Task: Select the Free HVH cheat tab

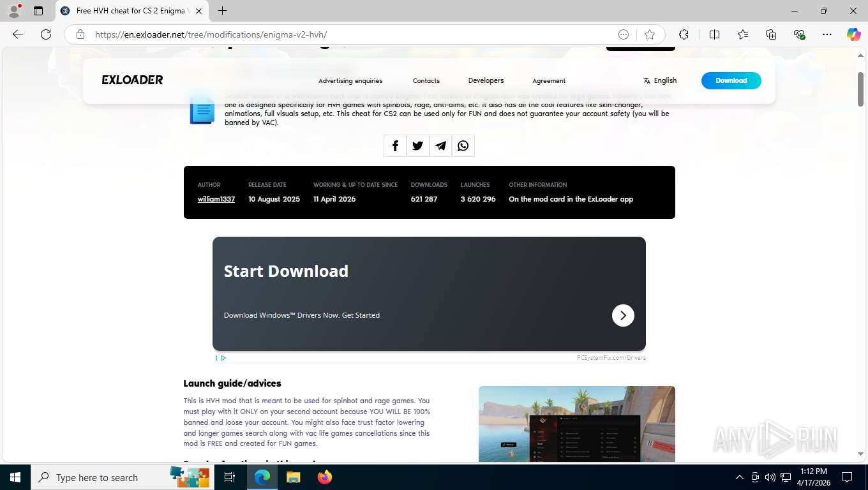Action: pyautogui.click(x=131, y=11)
